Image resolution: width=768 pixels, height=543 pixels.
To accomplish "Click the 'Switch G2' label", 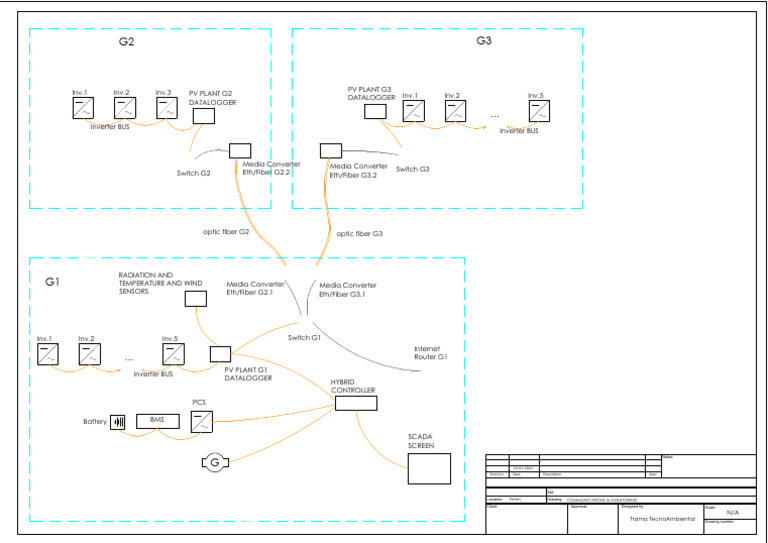I will coord(193,173).
